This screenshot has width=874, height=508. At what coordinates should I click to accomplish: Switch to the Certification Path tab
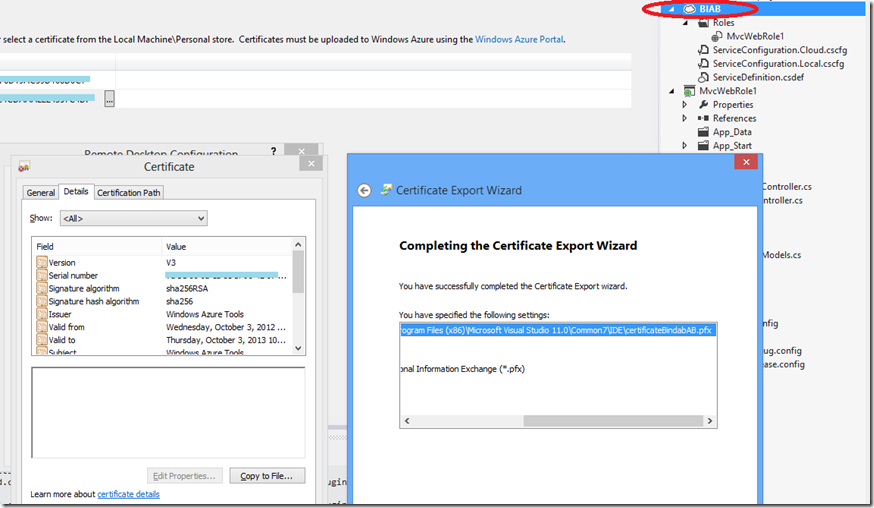pyautogui.click(x=129, y=192)
